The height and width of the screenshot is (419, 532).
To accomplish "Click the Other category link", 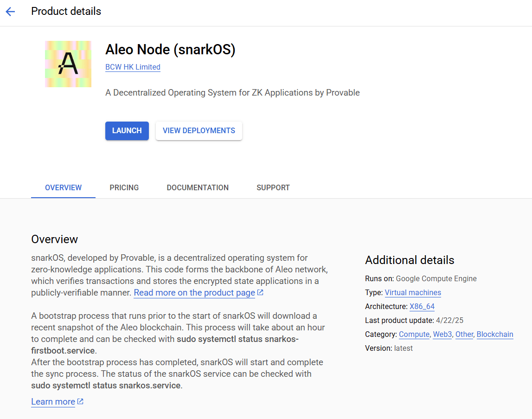I will [x=464, y=335].
